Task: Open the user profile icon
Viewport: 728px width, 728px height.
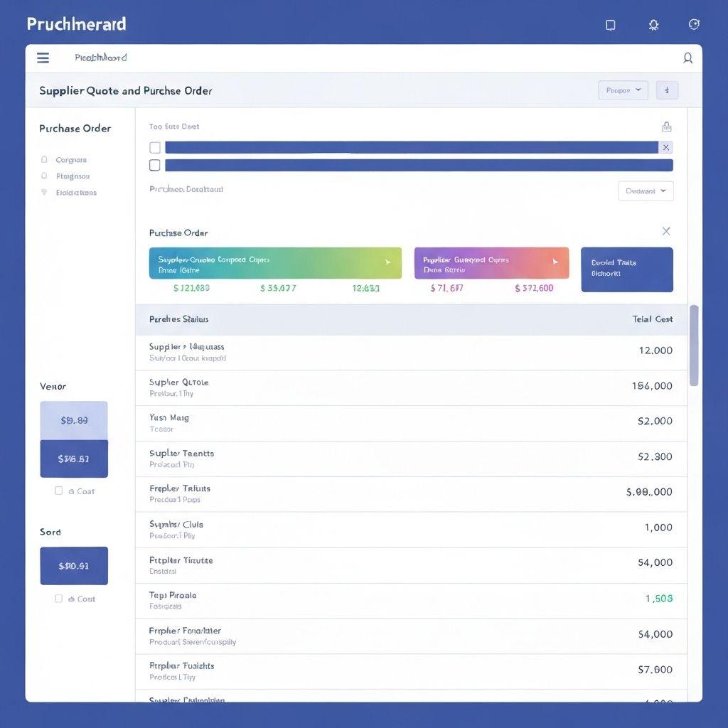Action: point(687,58)
